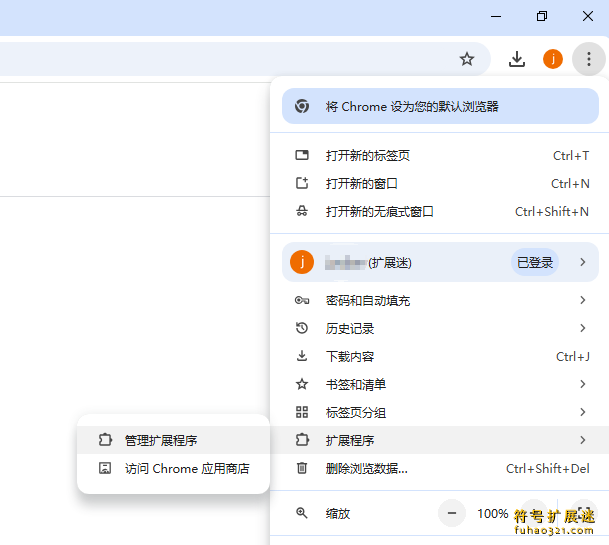
Task: Open a new tab (打开新的标签页)
Action: click(440, 155)
